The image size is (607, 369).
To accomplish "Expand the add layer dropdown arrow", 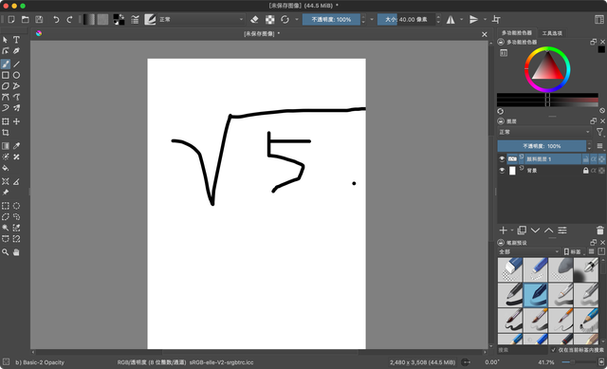I will coord(512,230).
